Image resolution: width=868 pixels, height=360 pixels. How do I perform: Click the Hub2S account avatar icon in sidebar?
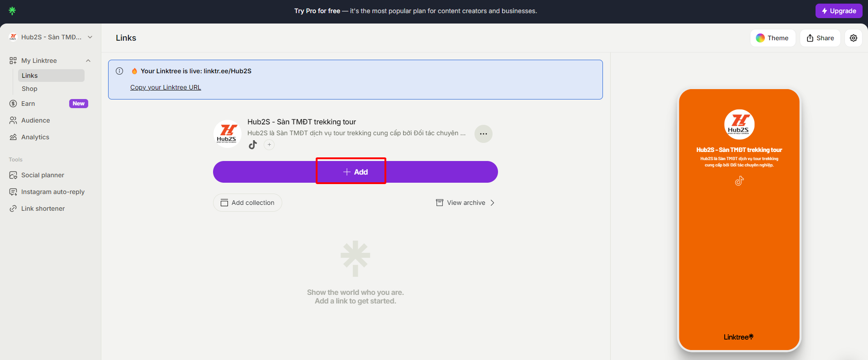pyautogui.click(x=13, y=37)
